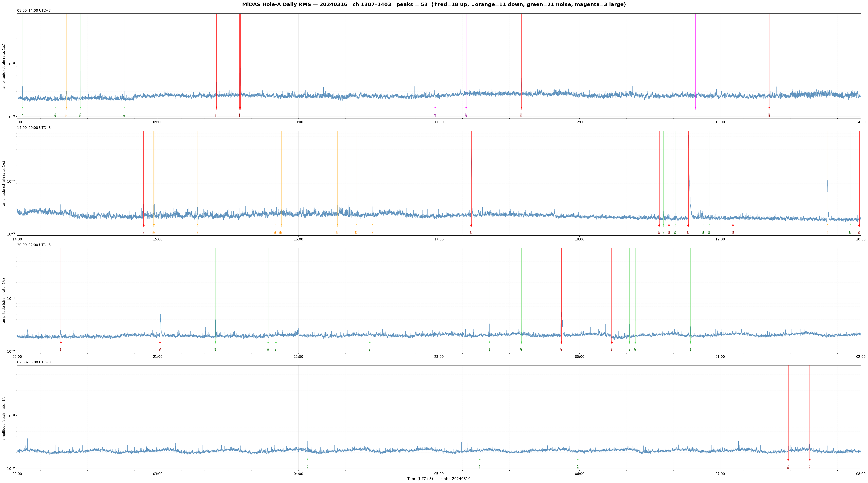The height and width of the screenshot is (483, 868).
Task: Click the "14:00–20:00 UTC+8" panel title
Action: pos(34,128)
